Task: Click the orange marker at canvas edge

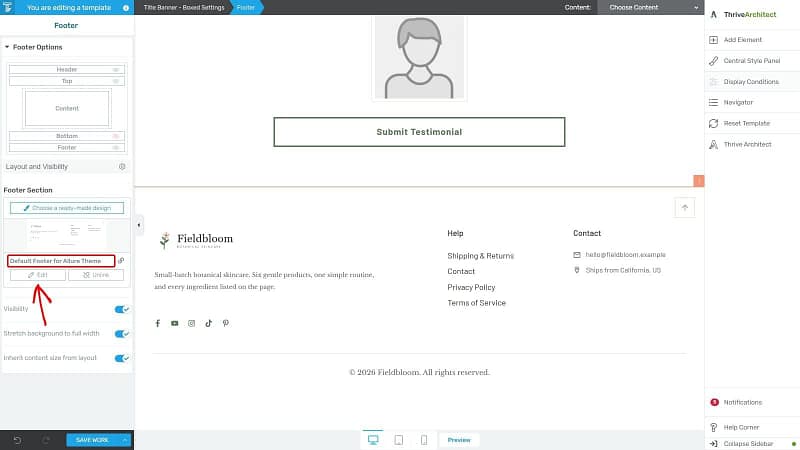Action: 698,181
